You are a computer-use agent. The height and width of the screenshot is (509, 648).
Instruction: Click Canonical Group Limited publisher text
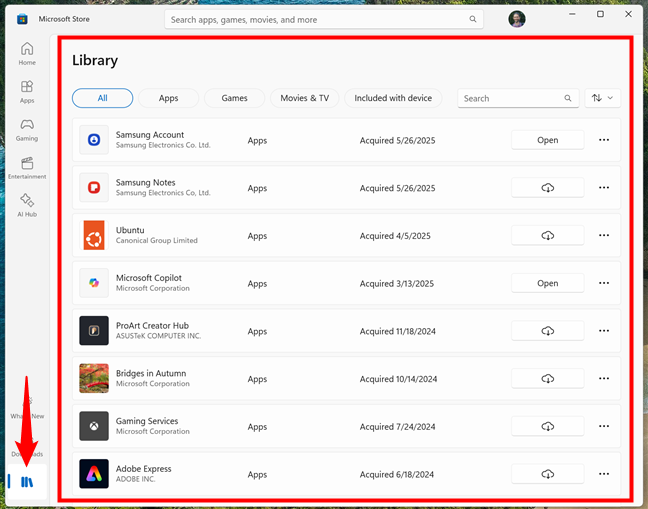tap(157, 240)
